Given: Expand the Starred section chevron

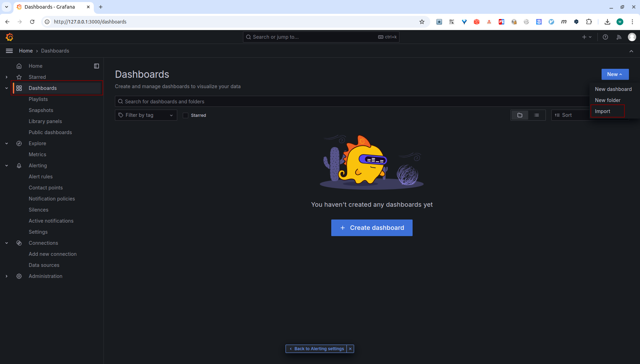Looking at the screenshot, I should (7, 77).
